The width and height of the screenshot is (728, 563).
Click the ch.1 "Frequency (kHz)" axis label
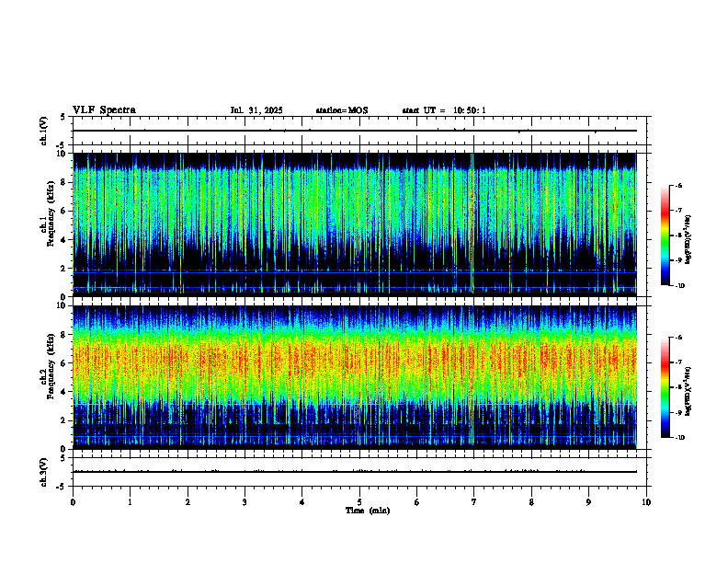[x=51, y=214]
